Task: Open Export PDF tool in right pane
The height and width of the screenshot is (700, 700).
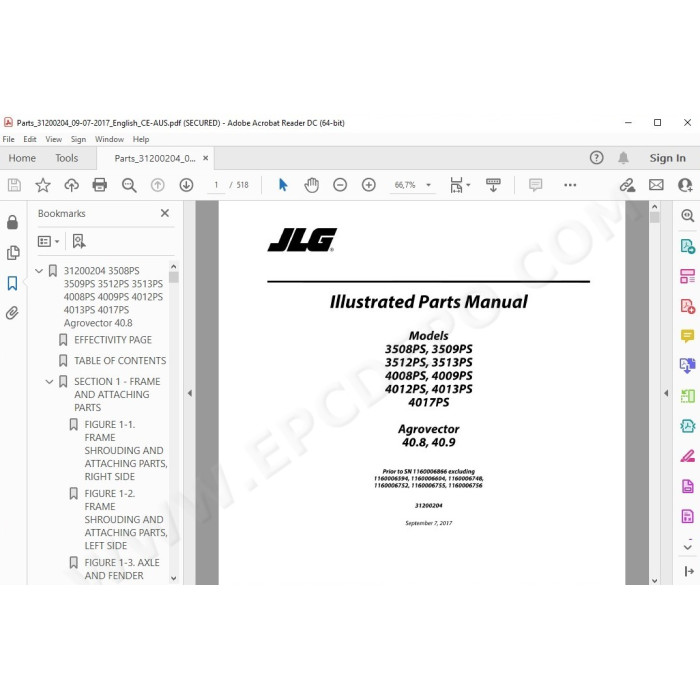Action: (x=688, y=246)
